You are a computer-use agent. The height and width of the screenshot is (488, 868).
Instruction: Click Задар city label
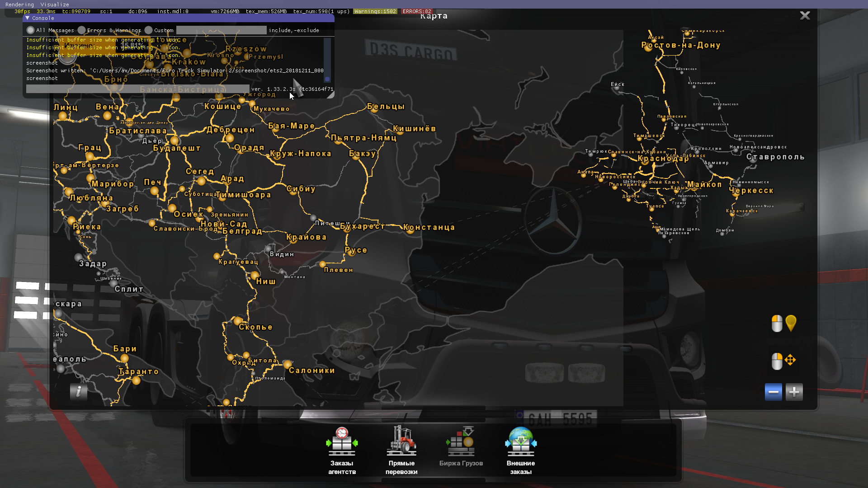coord(93,263)
